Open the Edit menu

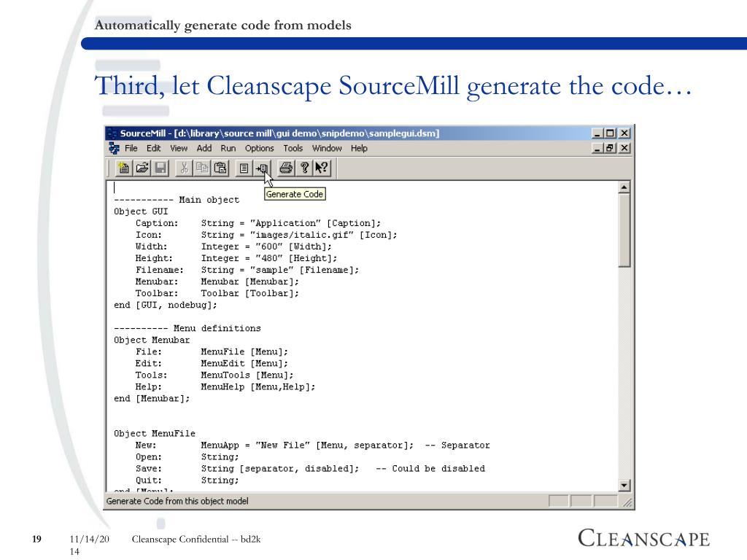click(153, 148)
